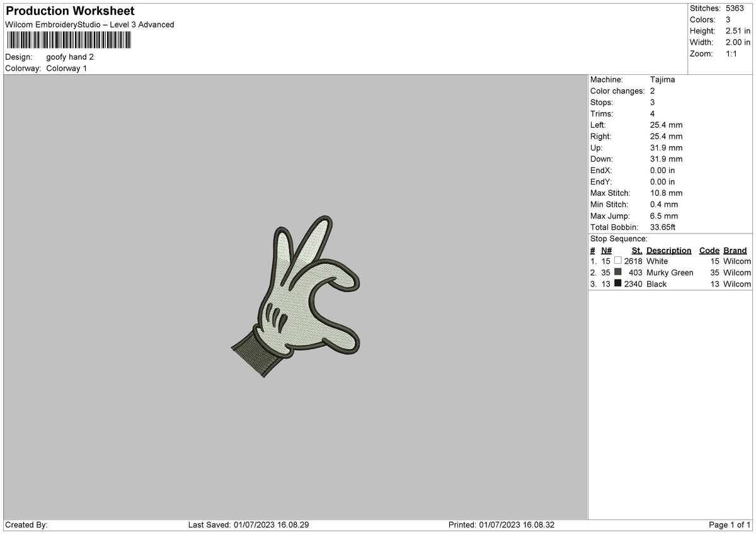Open the Design name goofy hand 2
756x534 pixels.
click(69, 57)
